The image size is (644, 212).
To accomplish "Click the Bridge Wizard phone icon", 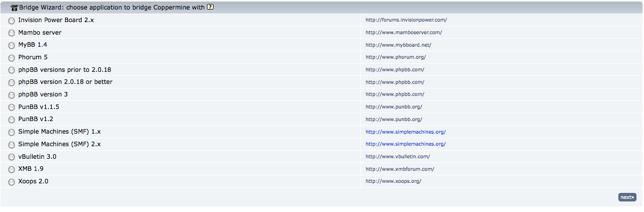I will point(14,8).
